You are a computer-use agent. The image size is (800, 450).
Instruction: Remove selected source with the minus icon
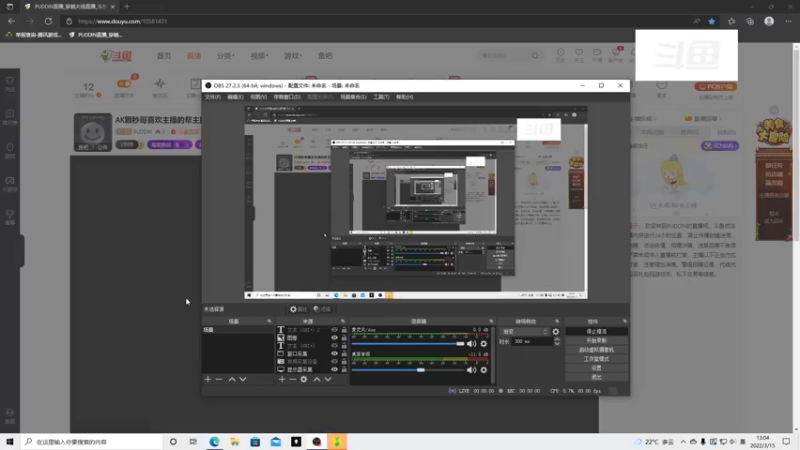(x=292, y=379)
